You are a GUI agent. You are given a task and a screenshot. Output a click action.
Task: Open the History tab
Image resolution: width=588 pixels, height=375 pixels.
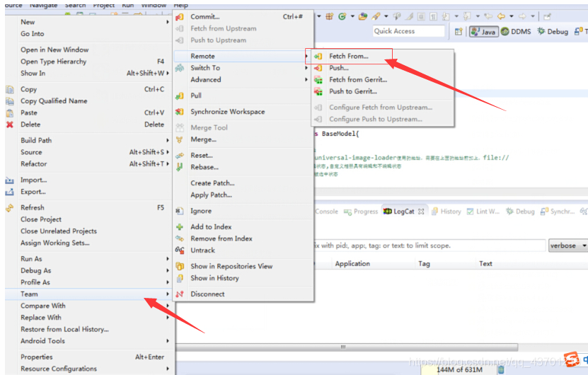coord(446,212)
